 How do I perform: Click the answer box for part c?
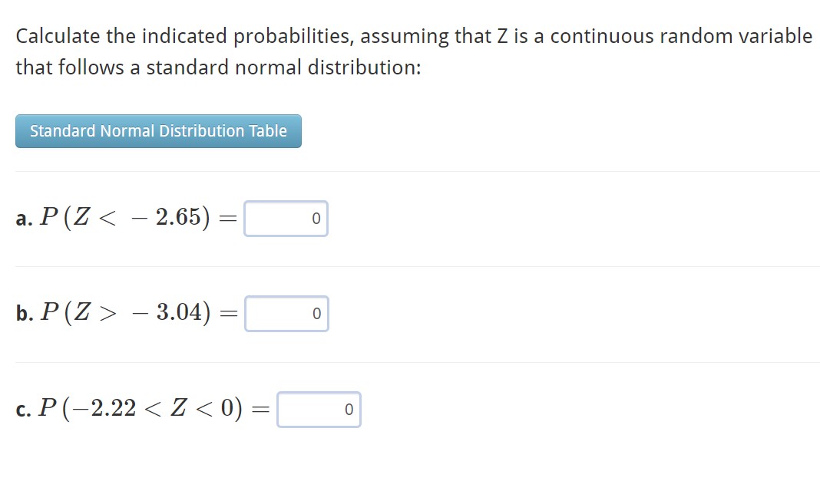tap(319, 409)
